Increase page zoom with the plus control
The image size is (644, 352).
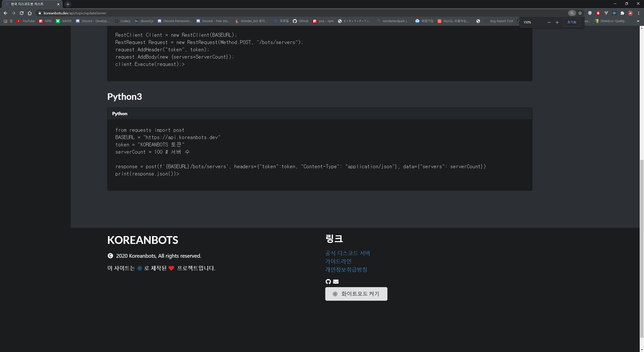[x=557, y=22]
